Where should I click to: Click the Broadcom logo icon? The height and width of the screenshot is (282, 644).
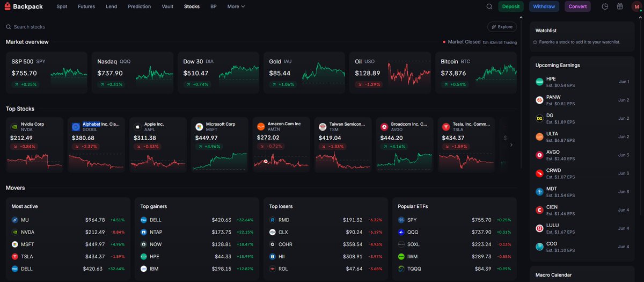pyautogui.click(x=384, y=127)
